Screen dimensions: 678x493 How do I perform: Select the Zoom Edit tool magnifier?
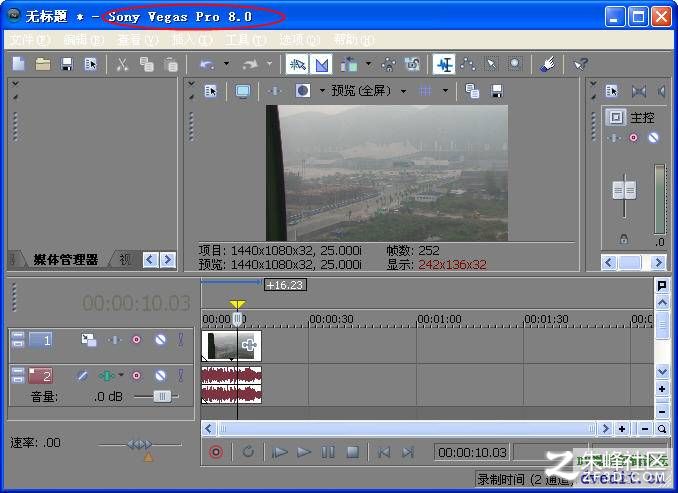[x=515, y=64]
